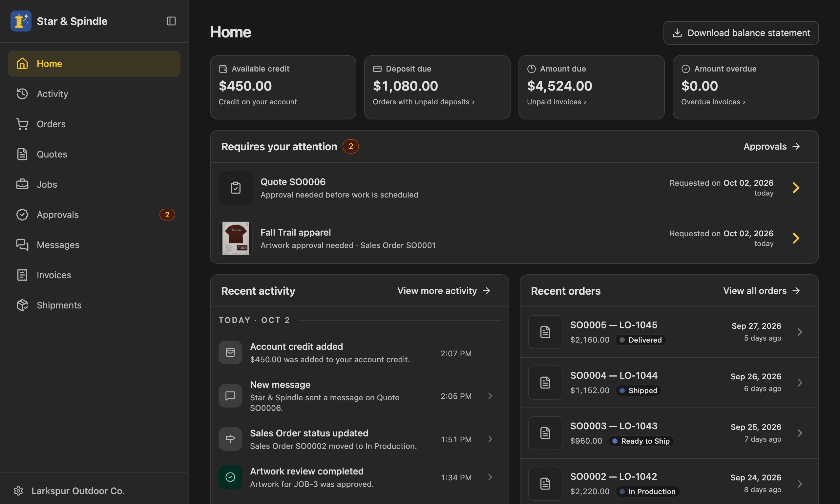Open Unpaid invoices link

556,102
